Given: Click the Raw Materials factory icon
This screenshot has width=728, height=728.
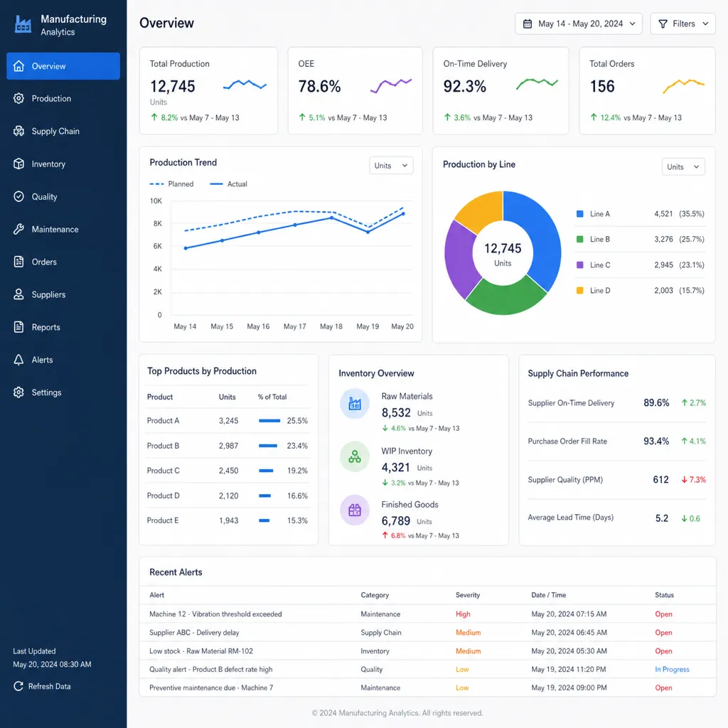Looking at the screenshot, I should tap(355, 404).
